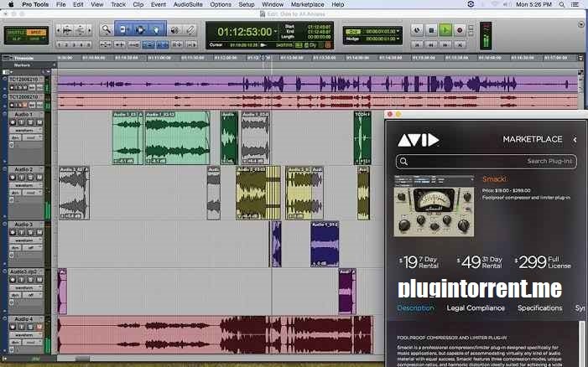Open Audio 1 track view waveform selector
Image resolution: width=588 pixels, height=367 pixels.
point(26,131)
